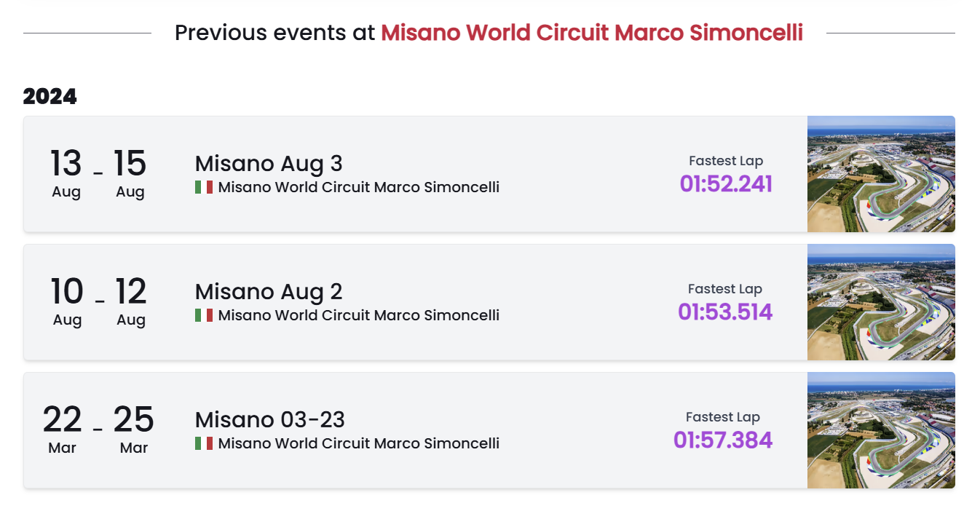Open the Misano 03-23 event title

pyautogui.click(x=270, y=419)
